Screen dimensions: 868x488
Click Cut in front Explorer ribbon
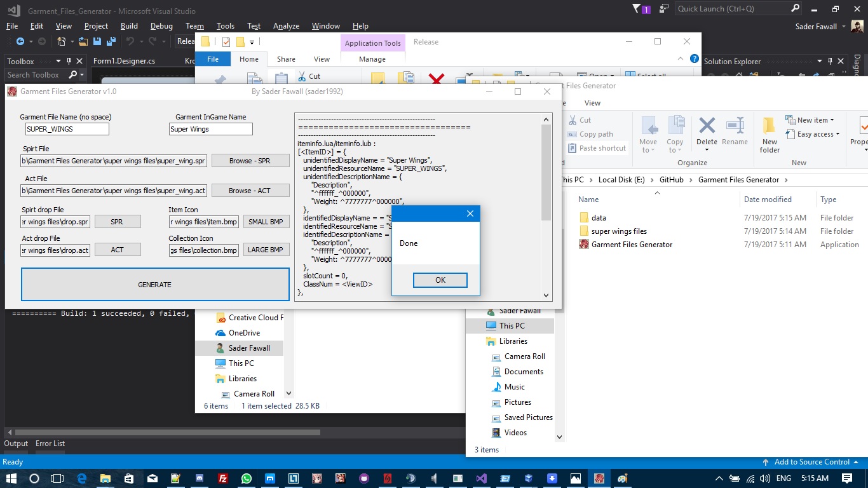click(x=579, y=120)
